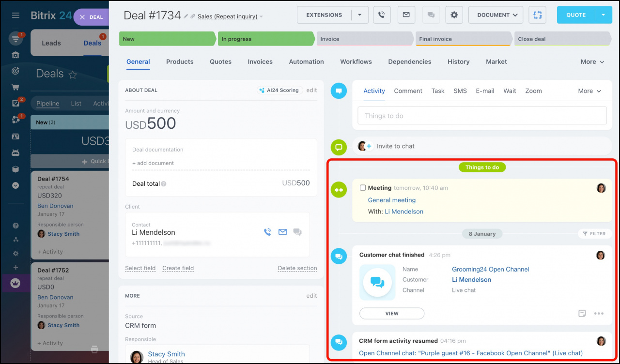Open the Invoices tab
Image resolution: width=620 pixels, height=364 pixels.
tap(260, 61)
